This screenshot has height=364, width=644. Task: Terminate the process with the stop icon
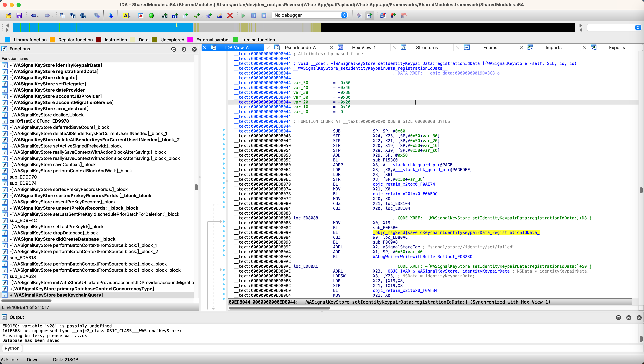(264, 16)
